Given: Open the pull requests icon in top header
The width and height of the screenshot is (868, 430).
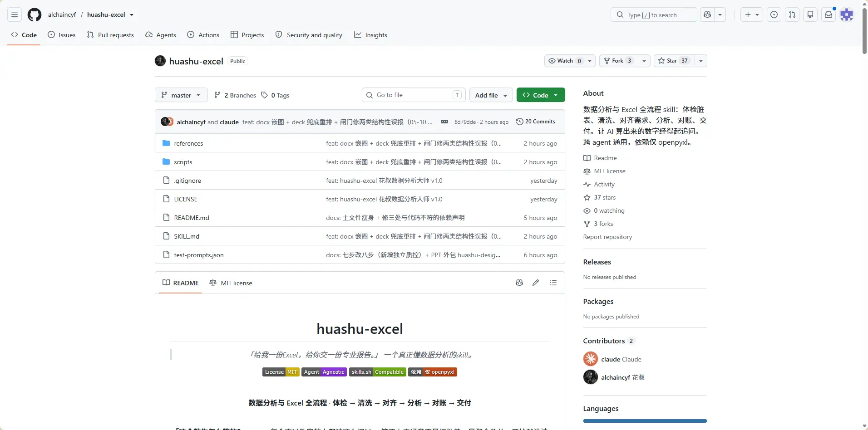Looking at the screenshot, I should tap(792, 15).
